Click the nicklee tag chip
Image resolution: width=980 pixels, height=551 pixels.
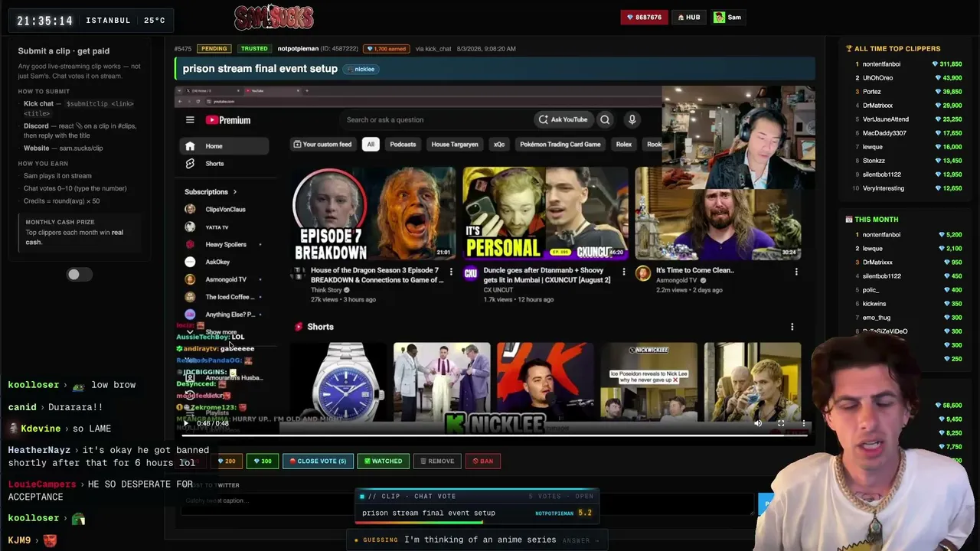click(x=361, y=69)
